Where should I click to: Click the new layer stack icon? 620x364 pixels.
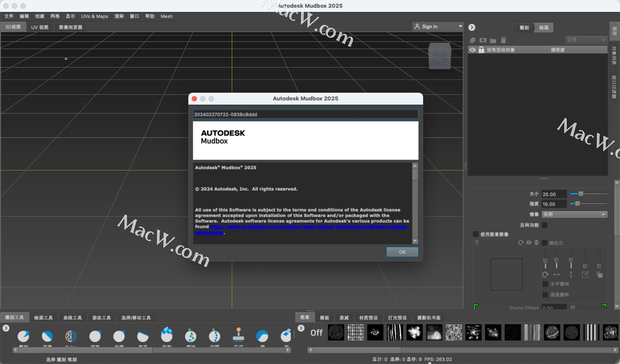click(x=472, y=40)
